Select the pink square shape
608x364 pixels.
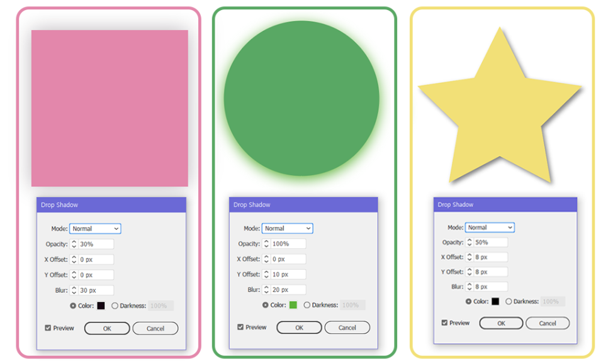coord(110,108)
